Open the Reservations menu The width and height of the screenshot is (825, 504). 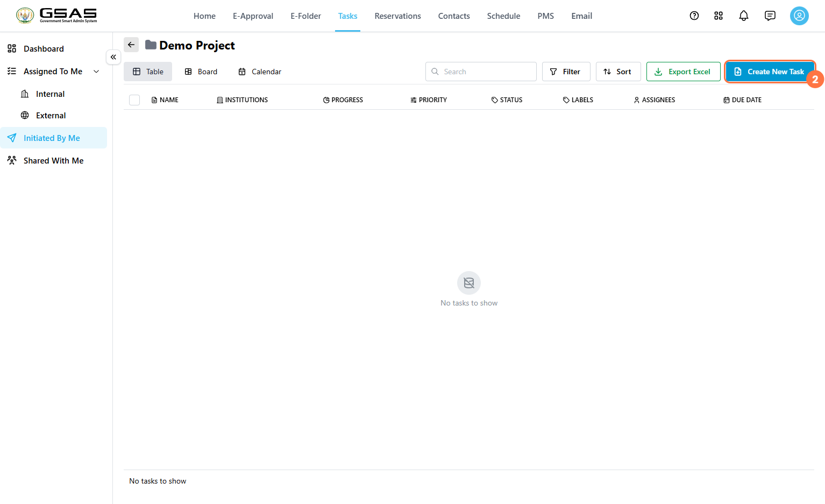point(397,16)
